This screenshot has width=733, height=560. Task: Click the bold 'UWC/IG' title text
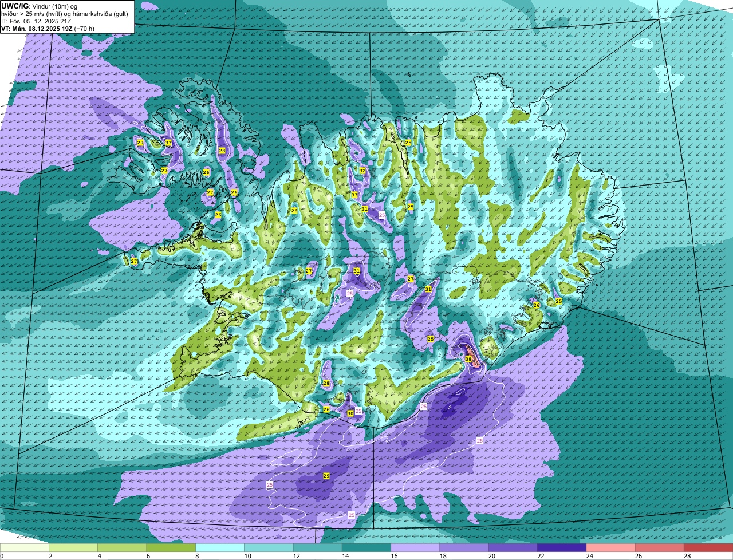[x=15, y=6]
